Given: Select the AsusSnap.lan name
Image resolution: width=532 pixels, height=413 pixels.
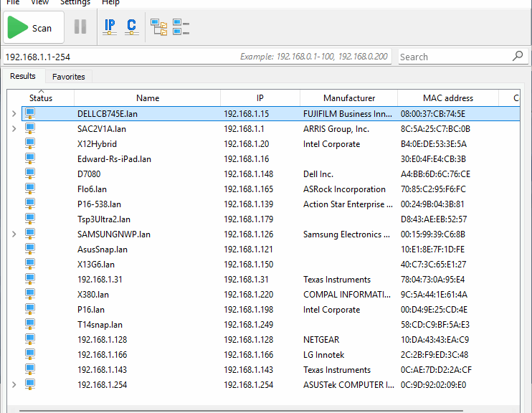Looking at the screenshot, I should pyautogui.click(x=103, y=250).
